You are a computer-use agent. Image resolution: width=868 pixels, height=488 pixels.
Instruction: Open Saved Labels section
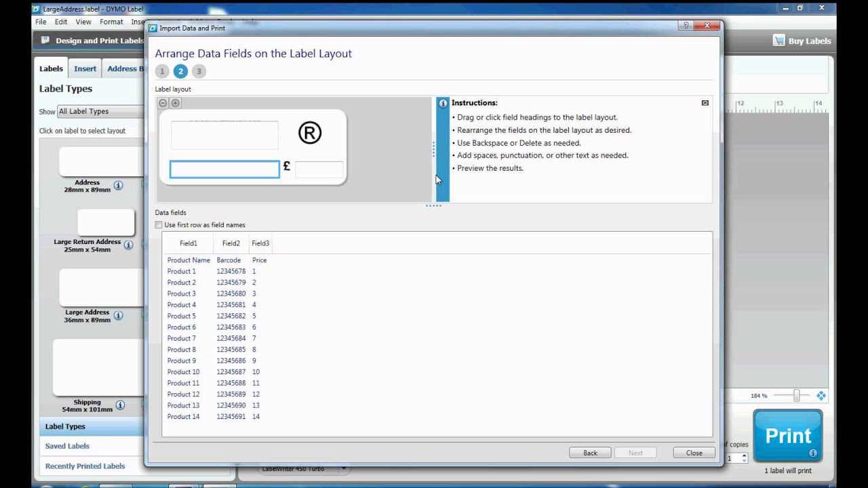(67, 446)
